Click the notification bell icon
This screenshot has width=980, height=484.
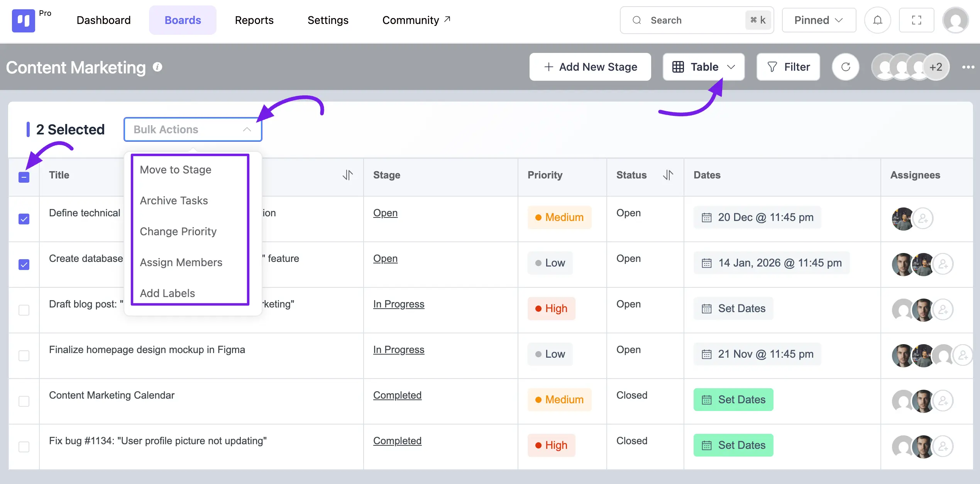coord(877,20)
